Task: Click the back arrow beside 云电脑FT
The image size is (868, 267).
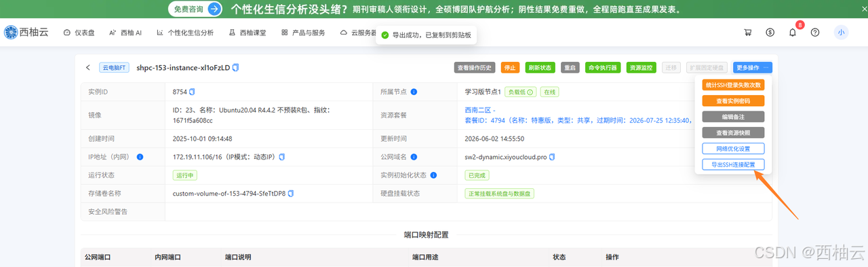Action: pyautogui.click(x=88, y=68)
